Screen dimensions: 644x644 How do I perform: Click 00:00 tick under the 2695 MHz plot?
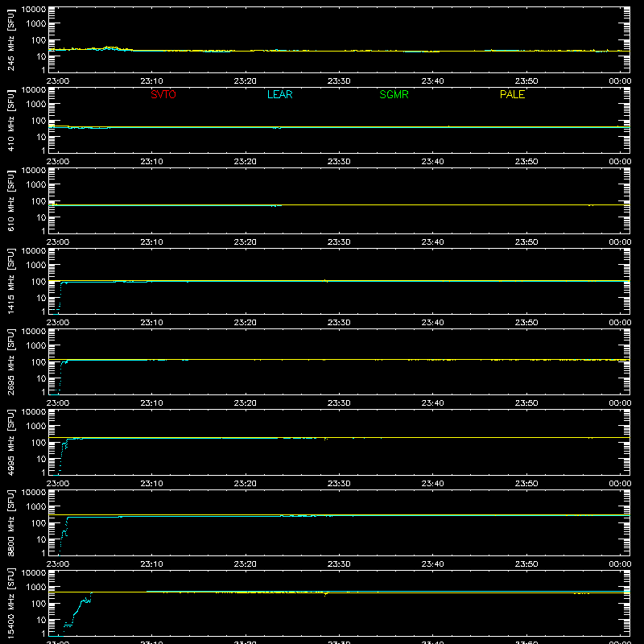point(620,403)
